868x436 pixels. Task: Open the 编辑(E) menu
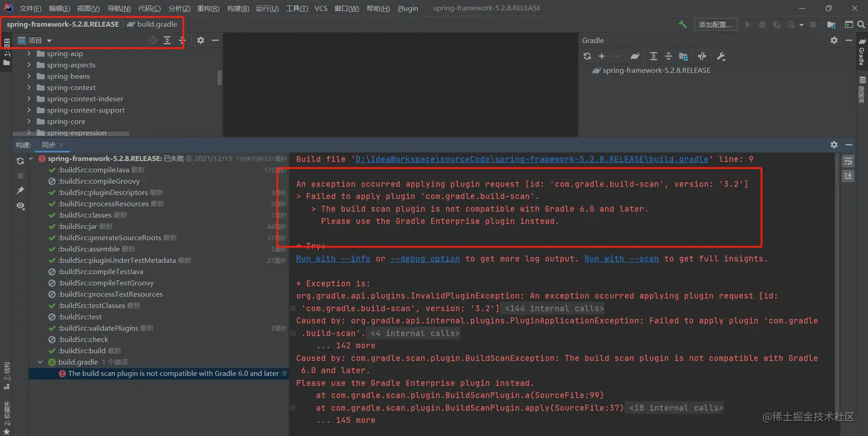59,8
